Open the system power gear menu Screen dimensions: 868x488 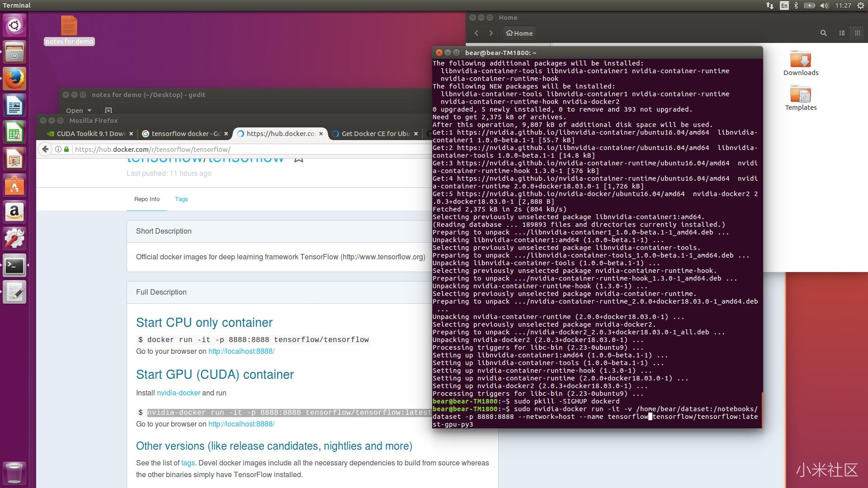coord(861,5)
